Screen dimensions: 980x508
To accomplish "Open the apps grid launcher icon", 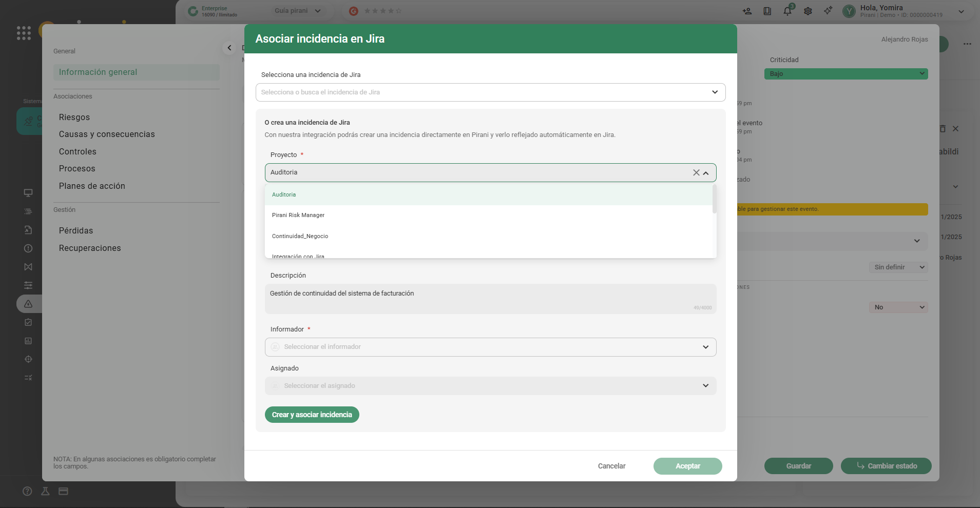I will point(24,33).
